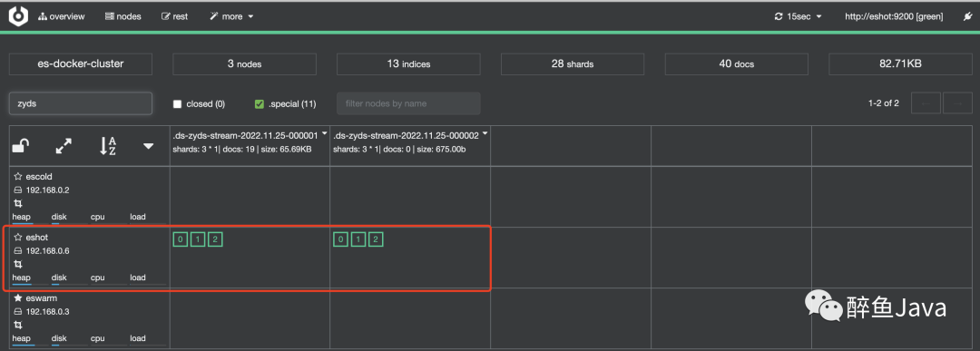980x351 pixels.
Task: Click the Cerebro logo icon
Action: (x=18, y=16)
